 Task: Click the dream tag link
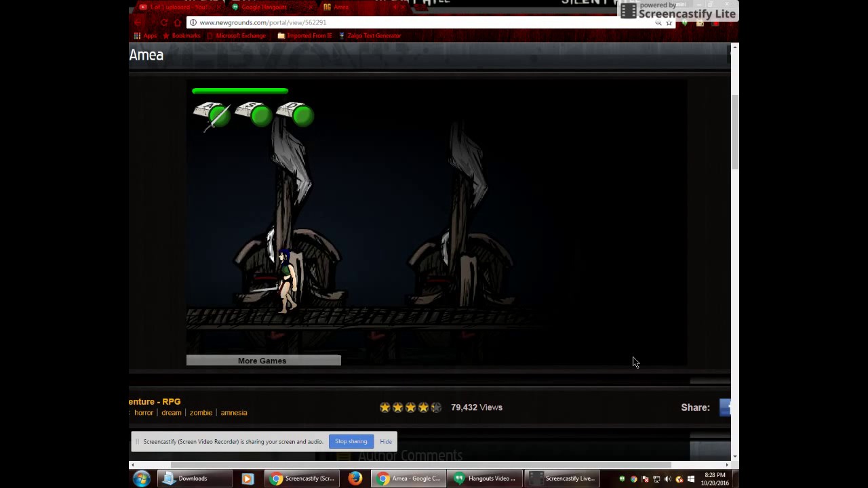[172, 412]
